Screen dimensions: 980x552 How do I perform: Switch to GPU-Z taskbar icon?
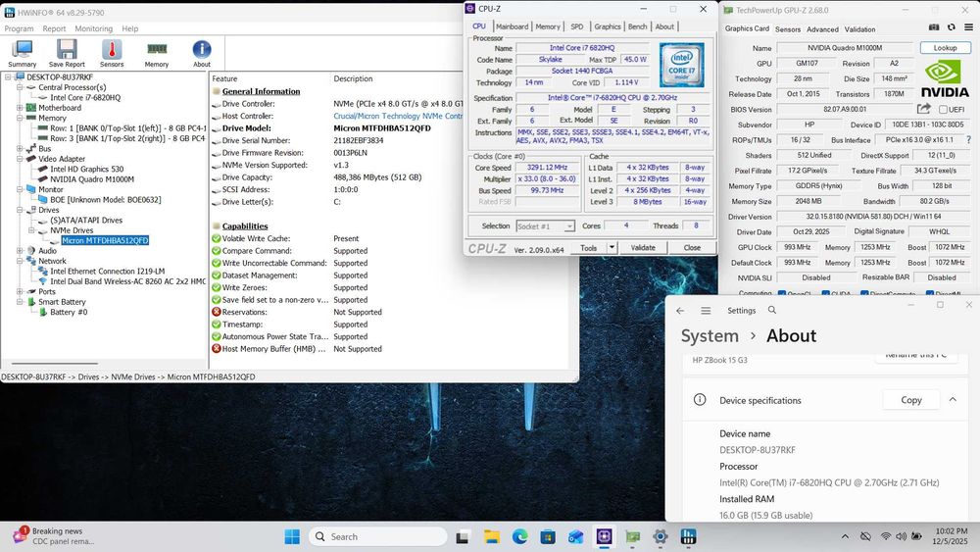coord(632,536)
